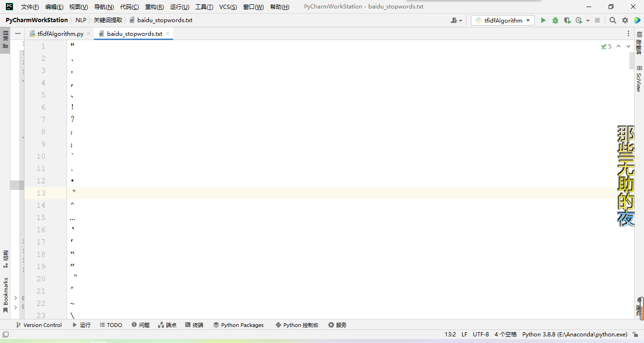
Task: Open the Python Packages tool window
Action: [238, 325]
